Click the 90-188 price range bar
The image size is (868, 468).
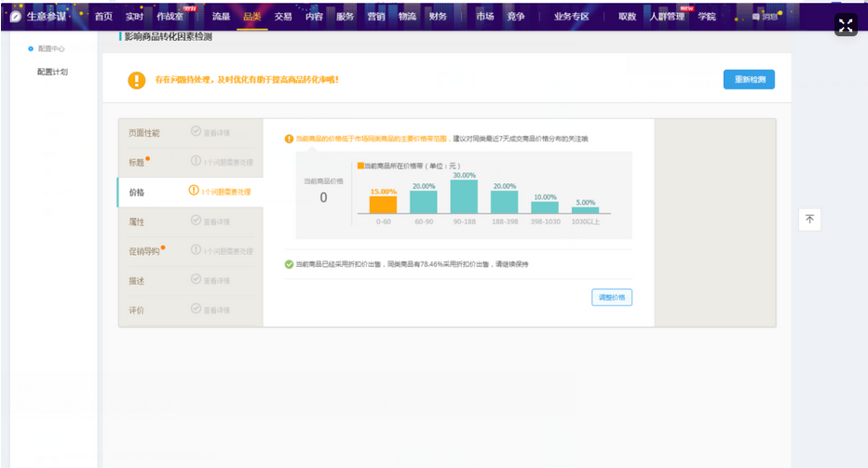pyautogui.click(x=464, y=196)
